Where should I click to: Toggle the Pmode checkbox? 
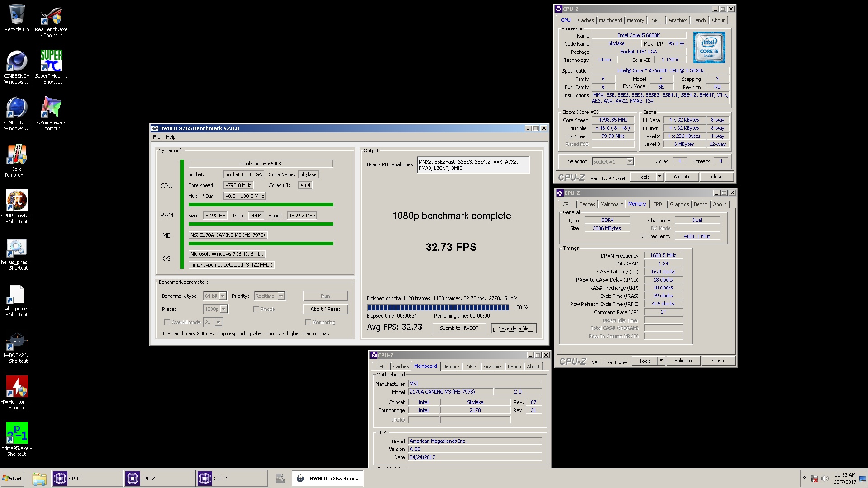click(256, 309)
